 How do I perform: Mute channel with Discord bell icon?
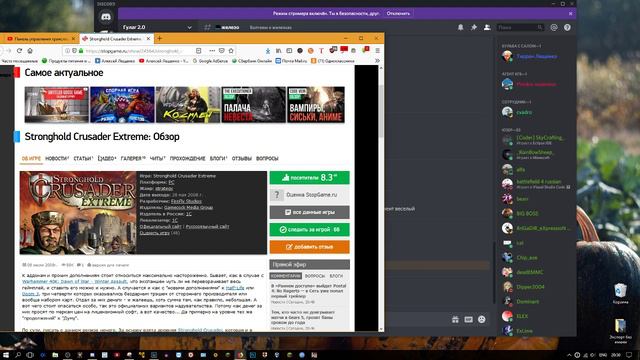(460, 27)
